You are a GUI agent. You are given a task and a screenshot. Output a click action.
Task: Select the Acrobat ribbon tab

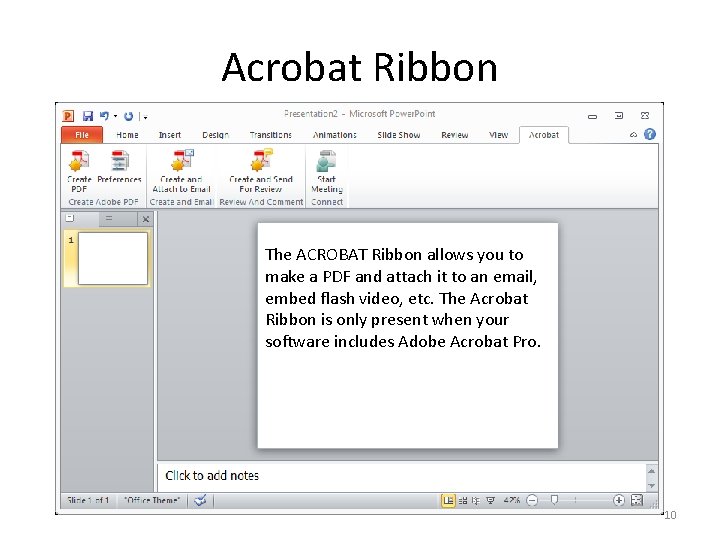(x=544, y=135)
